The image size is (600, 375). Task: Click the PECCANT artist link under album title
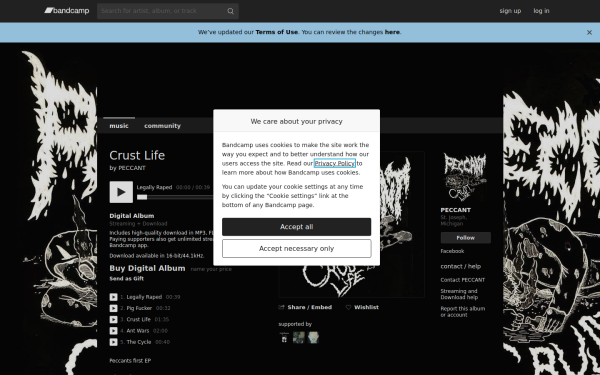[x=132, y=168]
